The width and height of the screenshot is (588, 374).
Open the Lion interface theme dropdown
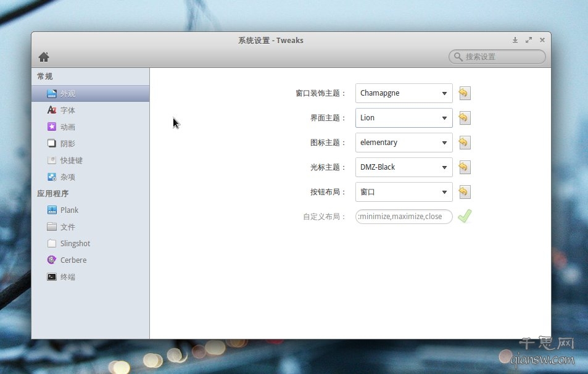(x=404, y=118)
